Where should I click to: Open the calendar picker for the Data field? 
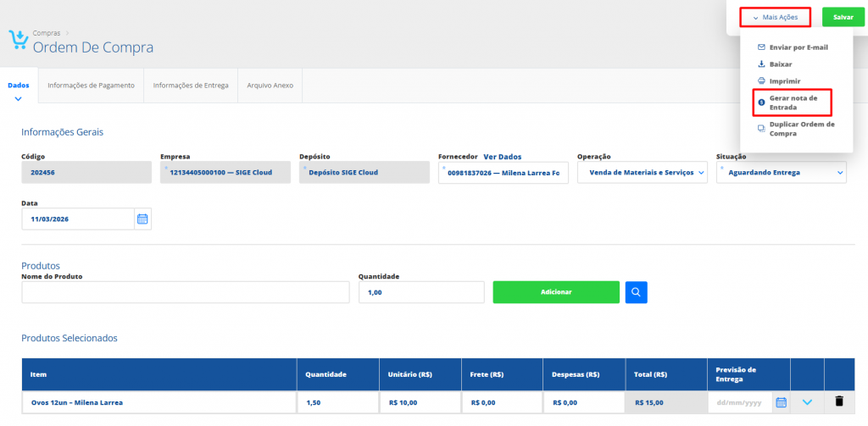click(x=142, y=219)
